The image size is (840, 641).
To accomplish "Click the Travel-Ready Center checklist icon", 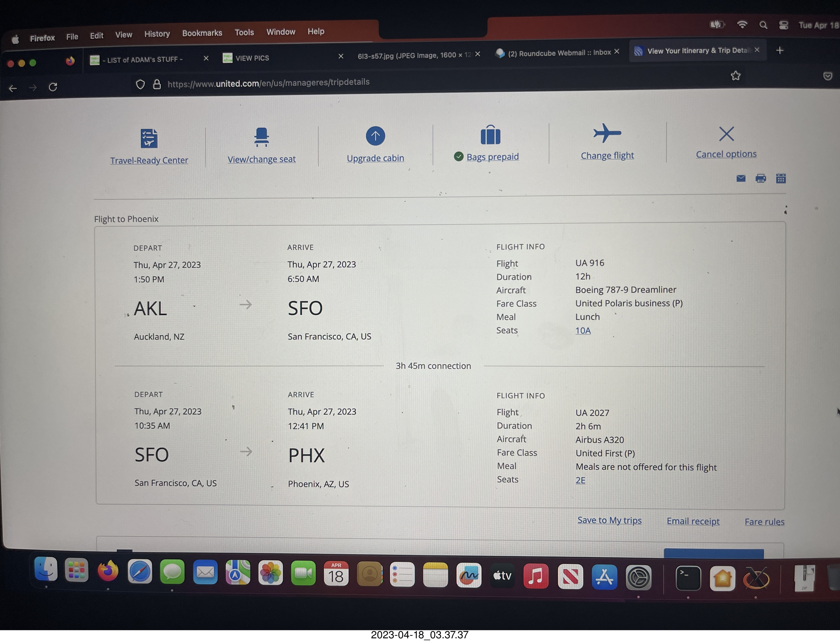I will pos(149,138).
